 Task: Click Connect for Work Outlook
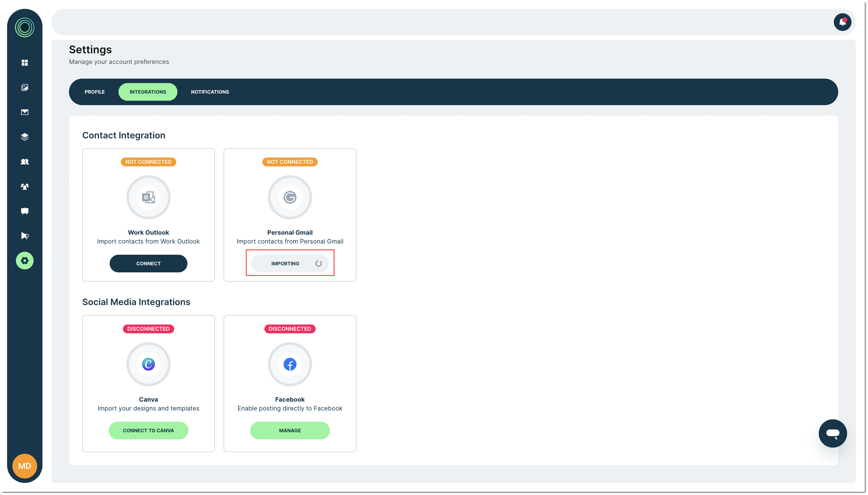(x=148, y=264)
